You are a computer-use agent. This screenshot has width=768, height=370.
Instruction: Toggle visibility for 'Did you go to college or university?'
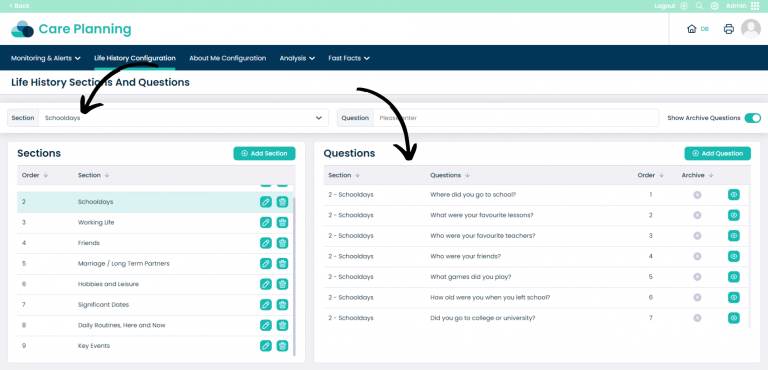point(734,319)
